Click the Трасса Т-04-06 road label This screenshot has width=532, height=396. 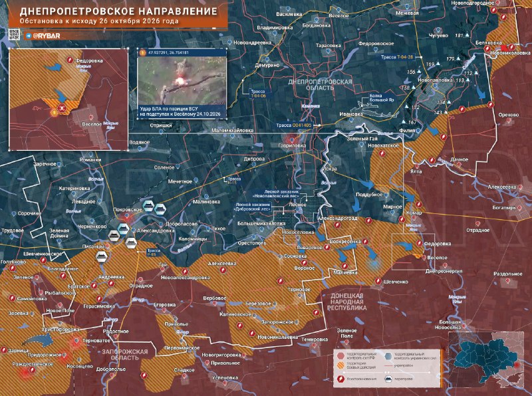click(258, 94)
